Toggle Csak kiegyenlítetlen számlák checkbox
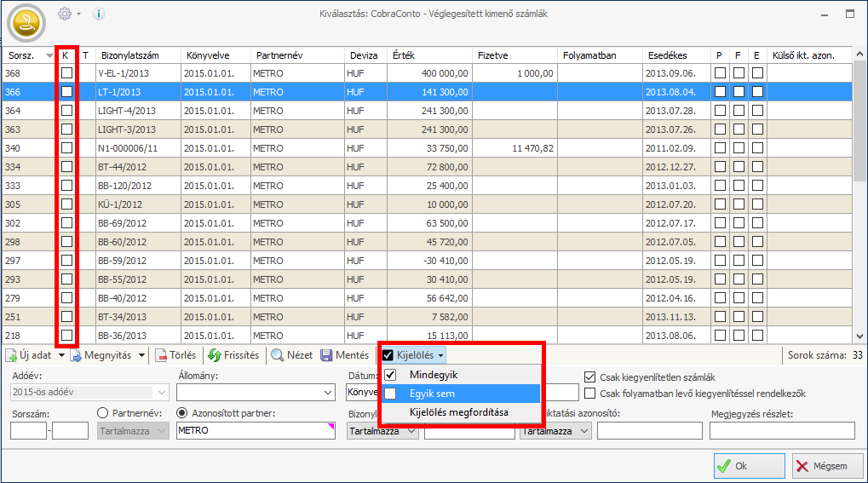The width and height of the screenshot is (868, 483). [590, 377]
